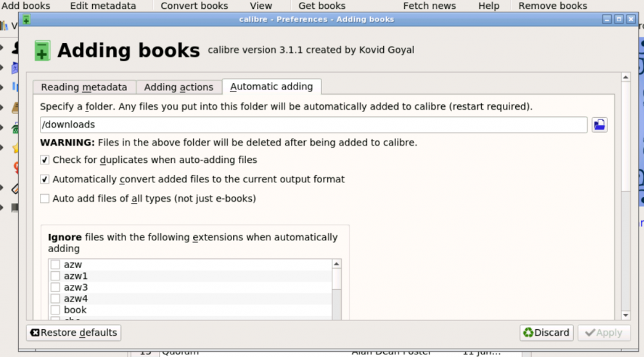Viewport: 644px width, 357px height.
Task: Enable Auto add files of all types
Action: (44, 198)
